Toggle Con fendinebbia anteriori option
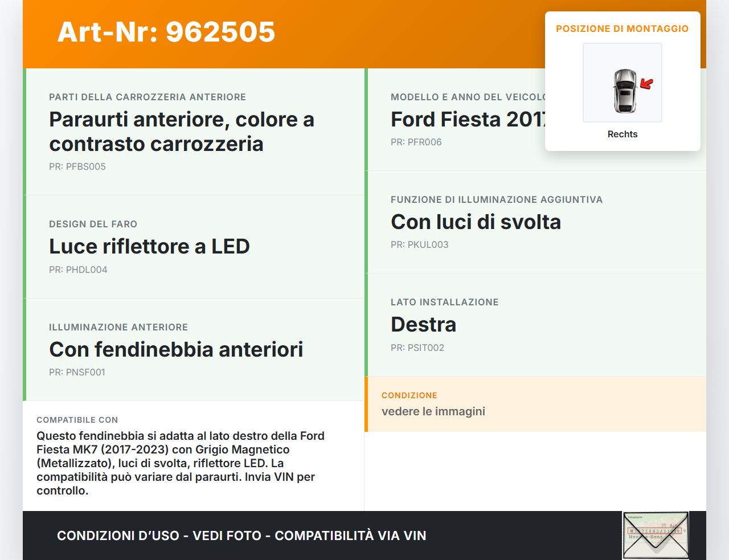The height and width of the screenshot is (560, 729). pyautogui.click(x=176, y=349)
